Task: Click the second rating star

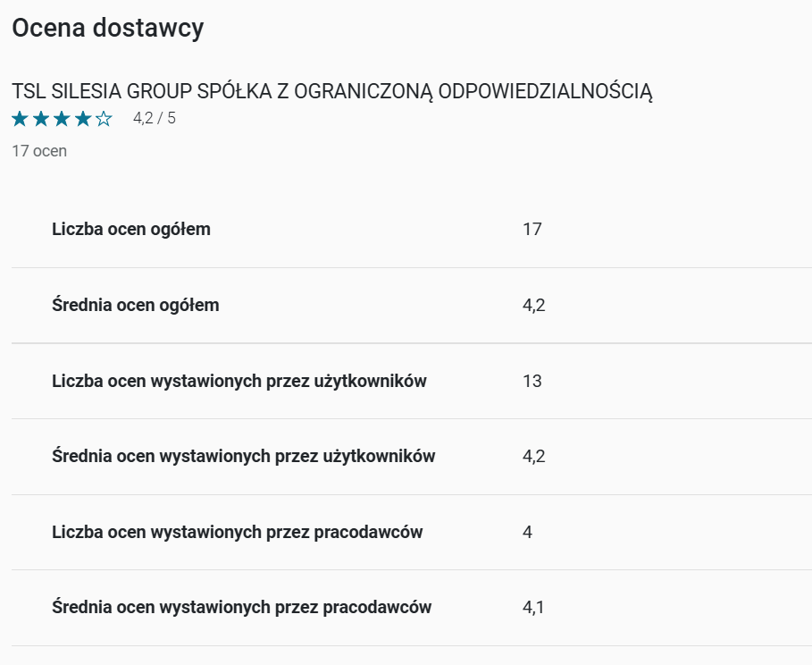Action: pos(41,119)
